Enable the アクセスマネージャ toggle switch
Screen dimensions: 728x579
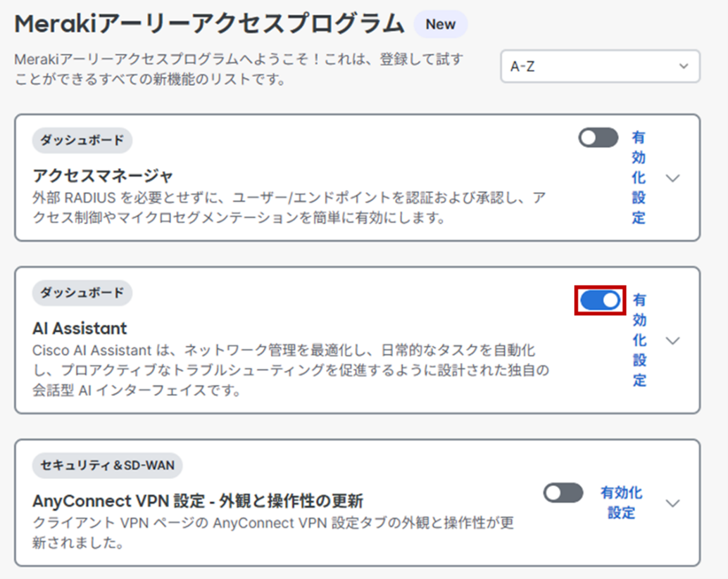[598, 138]
